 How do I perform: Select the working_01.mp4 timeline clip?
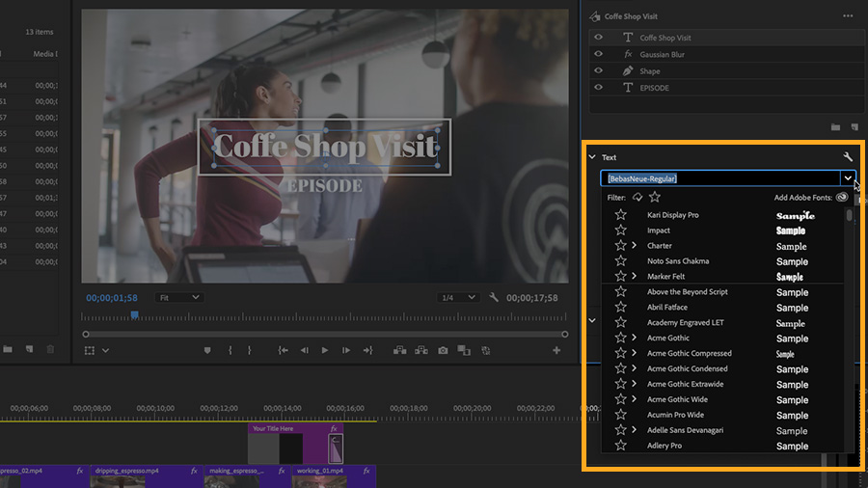click(x=335, y=475)
